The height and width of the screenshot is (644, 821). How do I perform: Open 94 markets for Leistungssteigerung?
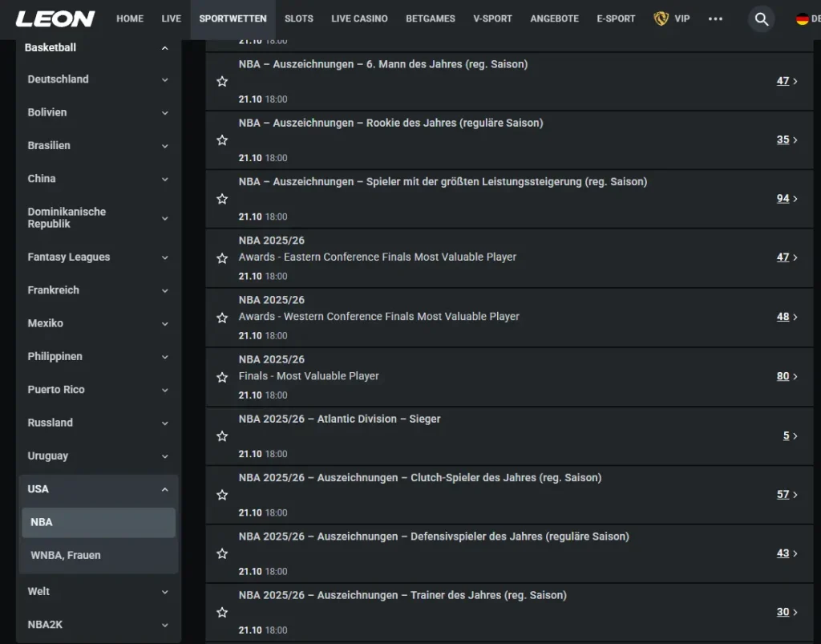click(787, 198)
